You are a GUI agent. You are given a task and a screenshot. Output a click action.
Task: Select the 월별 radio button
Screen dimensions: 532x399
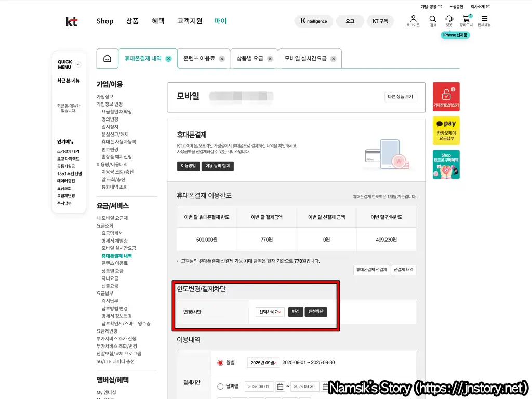pos(220,363)
